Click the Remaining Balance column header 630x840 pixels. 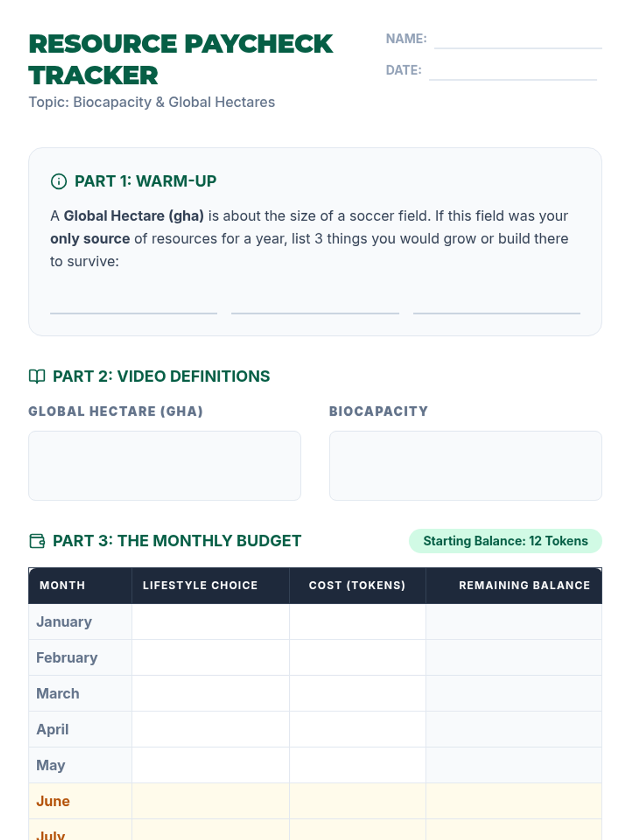click(524, 585)
